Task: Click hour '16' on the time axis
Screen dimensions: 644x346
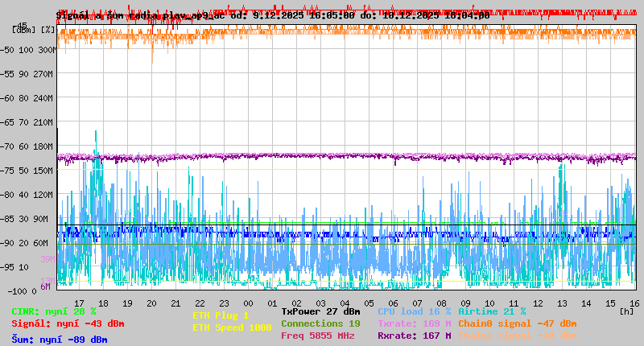Action: coord(634,303)
